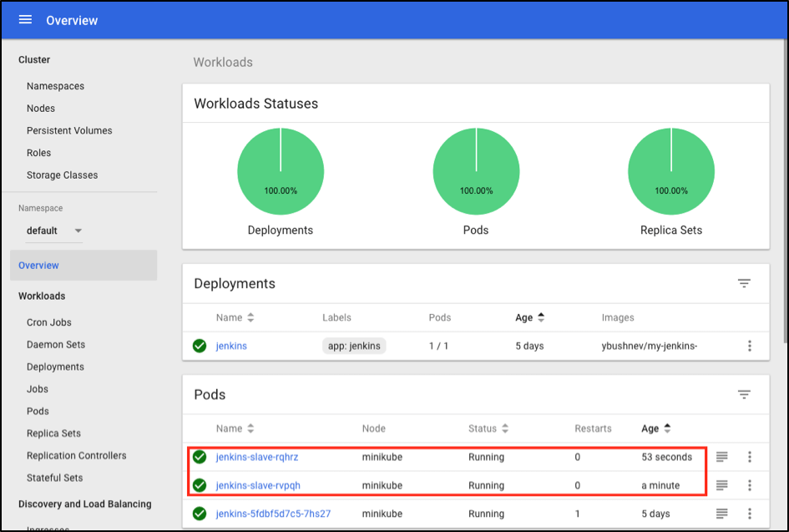The width and height of the screenshot is (789, 532).
Task: Click the Replica Sets pie chart
Action: [x=671, y=171]
